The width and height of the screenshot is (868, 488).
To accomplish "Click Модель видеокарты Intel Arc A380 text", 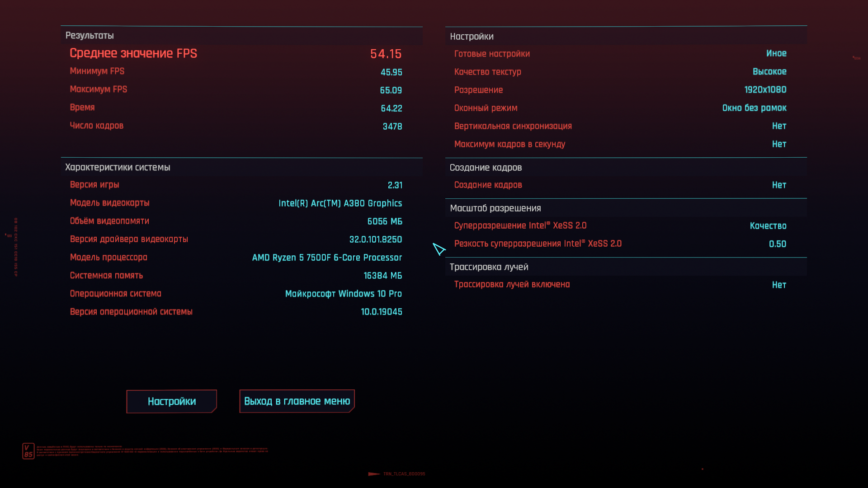I will click(x=340, y=203).
